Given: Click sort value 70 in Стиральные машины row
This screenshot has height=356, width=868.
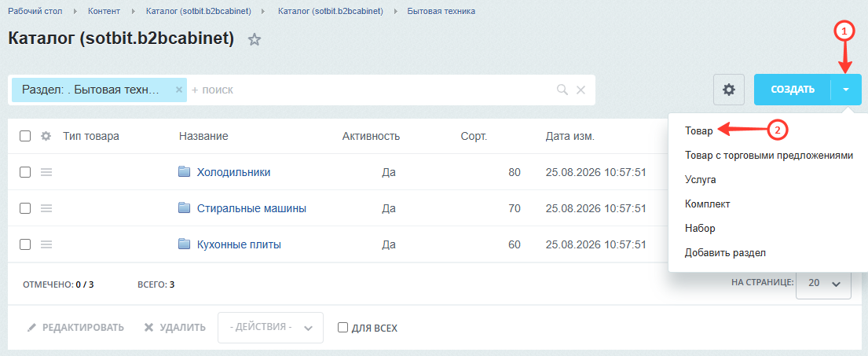Looking at the screenshot, I should point(515,208).
